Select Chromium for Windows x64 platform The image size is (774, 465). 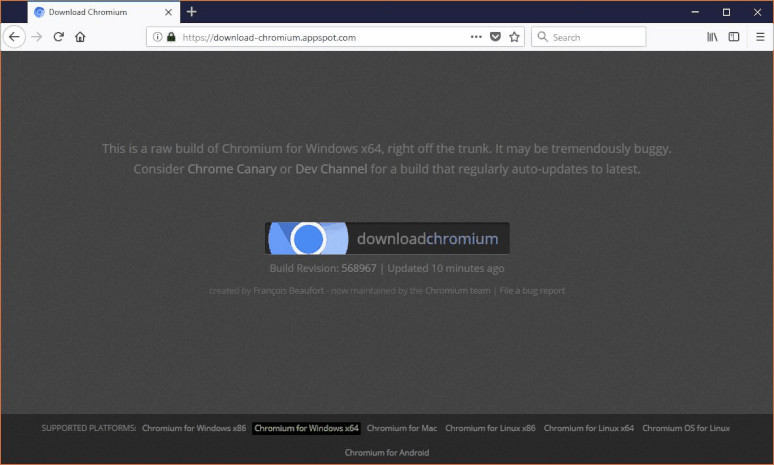coord(307,428)
